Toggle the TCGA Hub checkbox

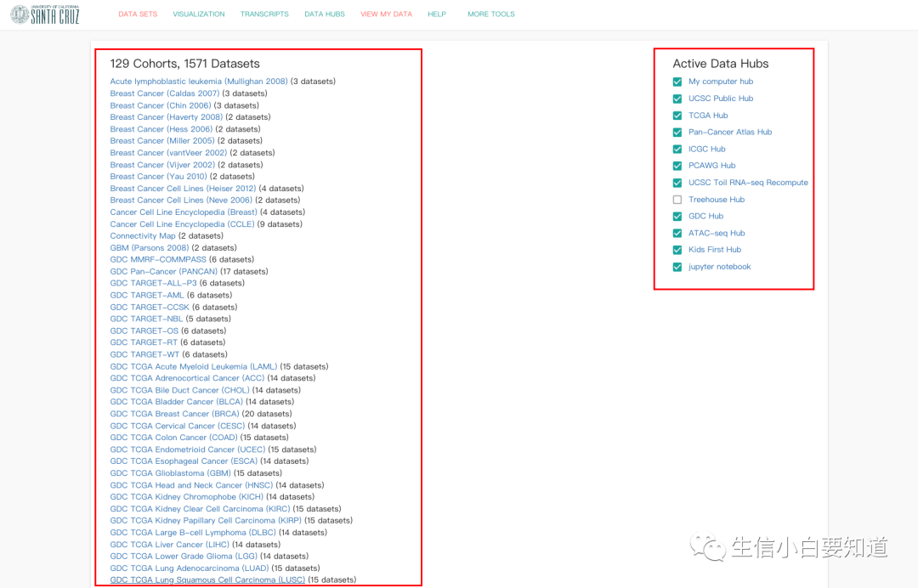(x=677, y=116)
